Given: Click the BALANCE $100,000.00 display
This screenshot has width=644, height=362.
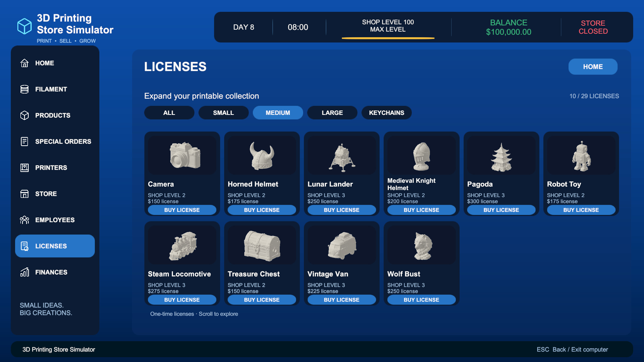Looking at the screenshot, I should coord(509,27).
